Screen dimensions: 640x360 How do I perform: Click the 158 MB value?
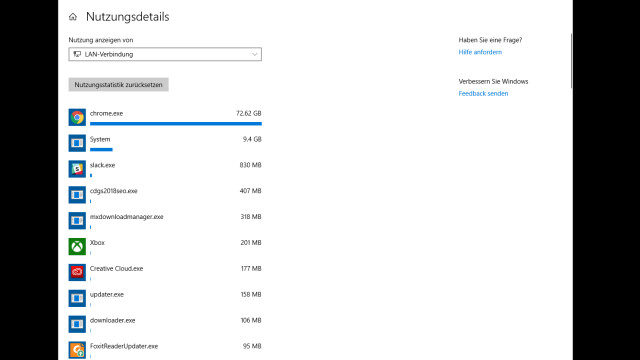[x=251, y=294]
